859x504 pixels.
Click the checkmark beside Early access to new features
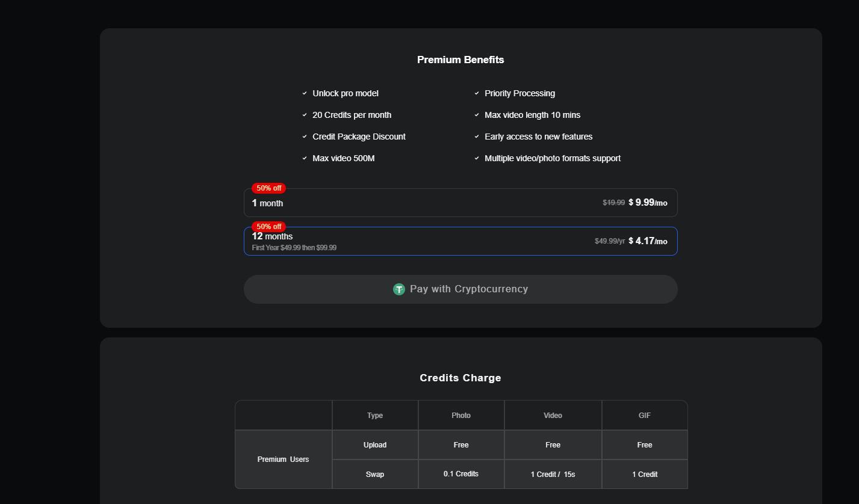pos(477,137)
